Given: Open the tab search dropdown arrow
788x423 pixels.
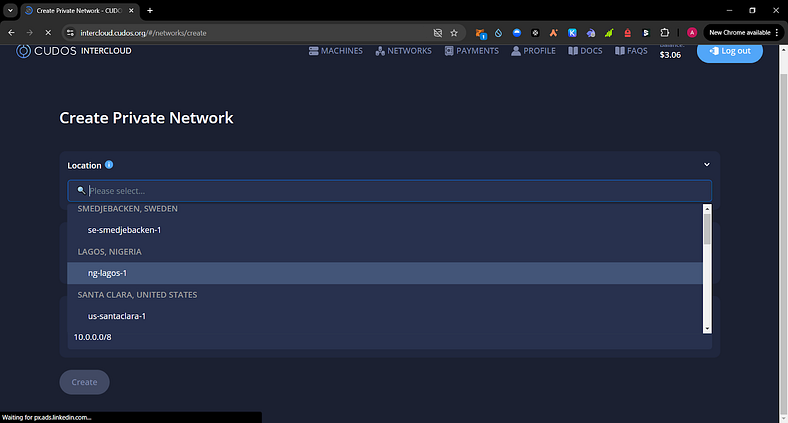Looking at the screenshot, I should pyautogui.click(x=10, y=10).
